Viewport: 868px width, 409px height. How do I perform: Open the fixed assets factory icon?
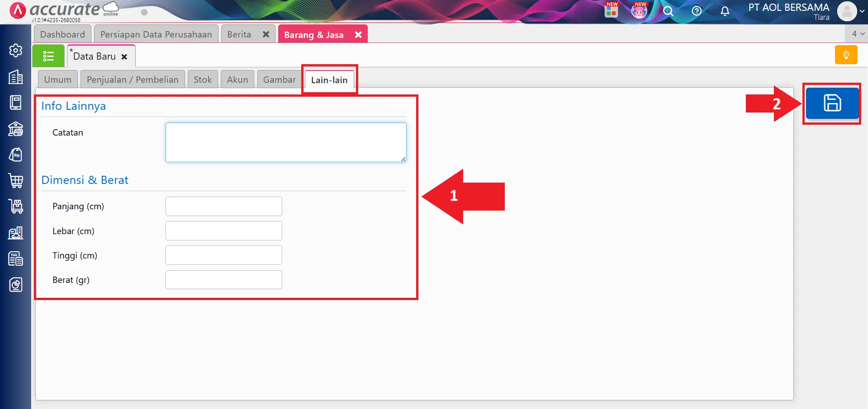(16, 233)
